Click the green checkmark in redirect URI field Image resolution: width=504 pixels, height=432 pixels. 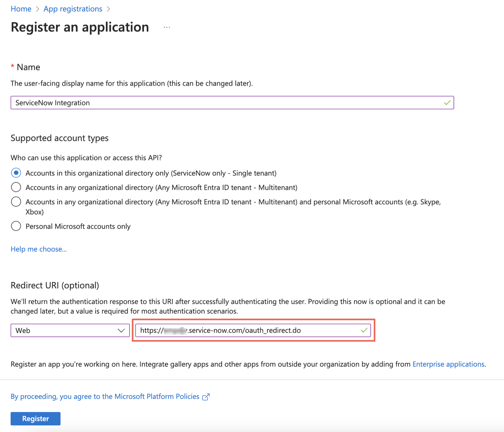tap(364, 330)
